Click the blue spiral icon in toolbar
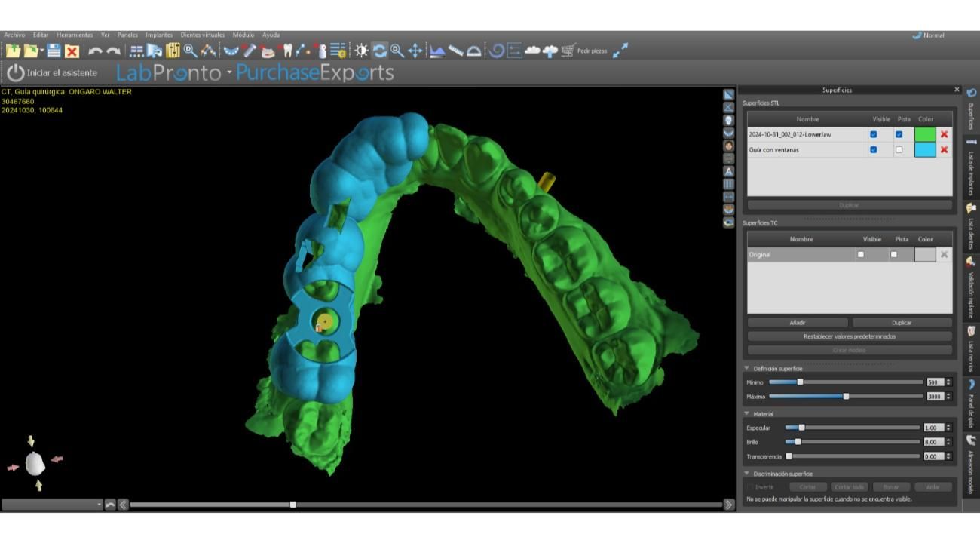The image size is (980, 543). click(x=497, y=51)
